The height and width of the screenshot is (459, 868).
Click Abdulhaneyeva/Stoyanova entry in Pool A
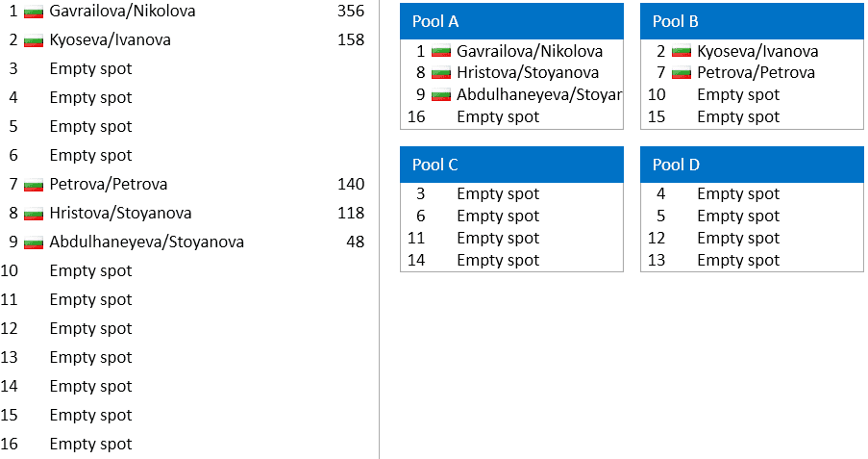click(538, 95)
